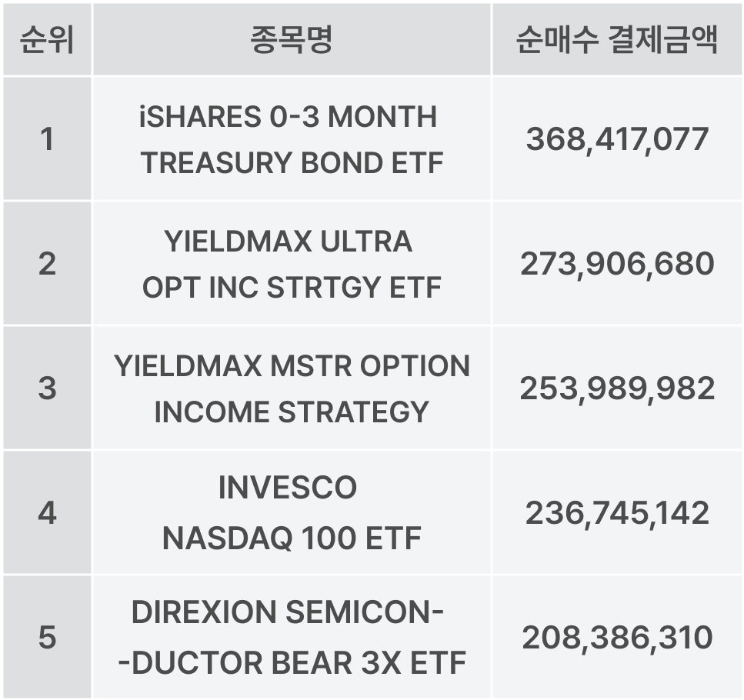Image resolution: width=744 pixels, height=700 pixels.
Task: Select rank number 4 cell
Action: pos(47,513)
